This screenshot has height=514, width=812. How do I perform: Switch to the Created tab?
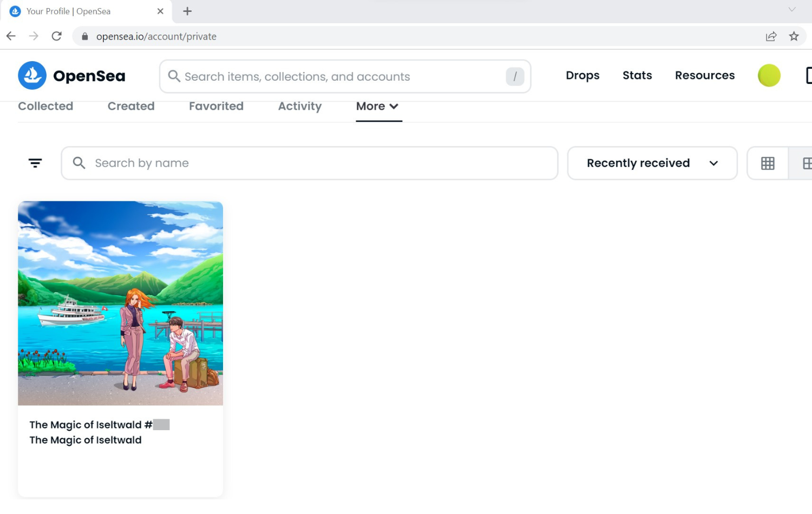[131, 107]
